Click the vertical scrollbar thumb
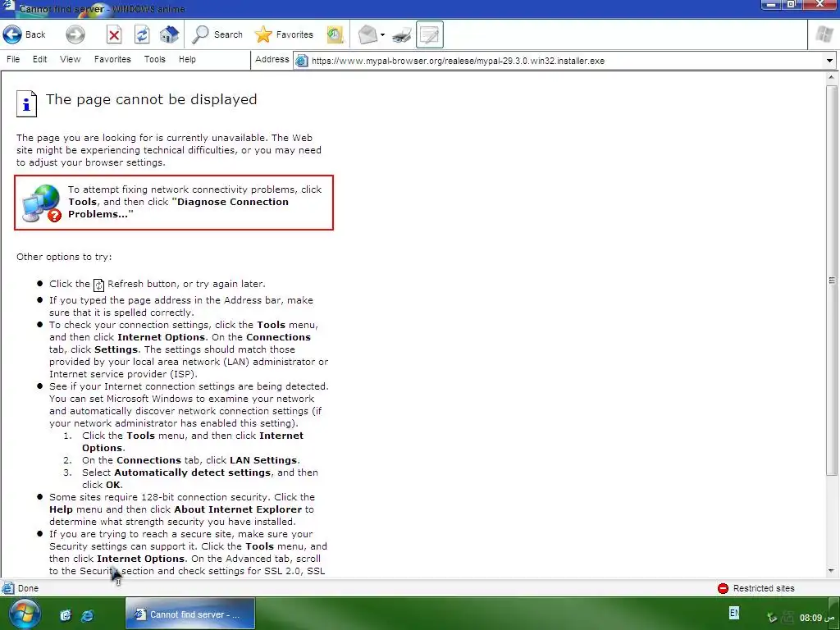Image resolution: width=840 pixels, height=630 pixels. 832,280
